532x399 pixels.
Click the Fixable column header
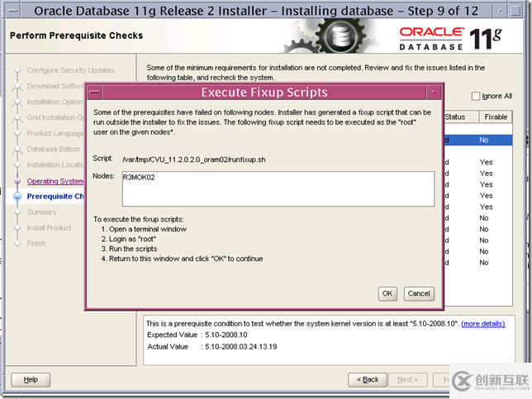tap(496, 117)
